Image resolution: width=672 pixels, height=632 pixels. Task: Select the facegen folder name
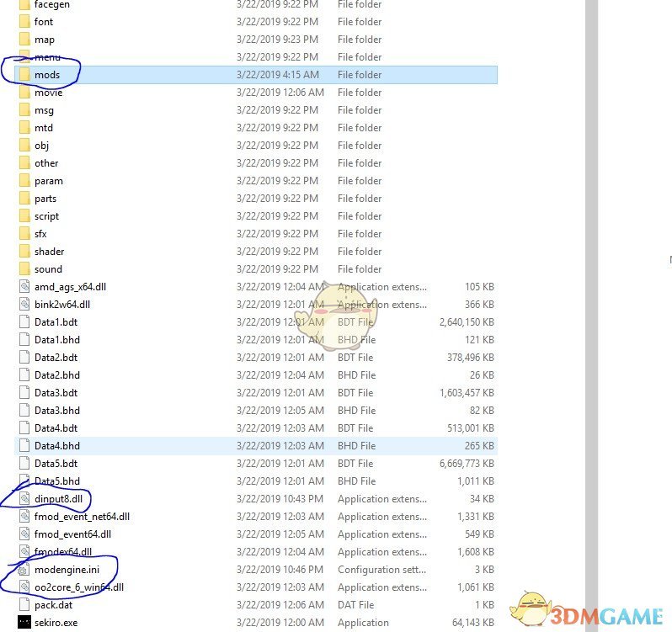(52, 5)
